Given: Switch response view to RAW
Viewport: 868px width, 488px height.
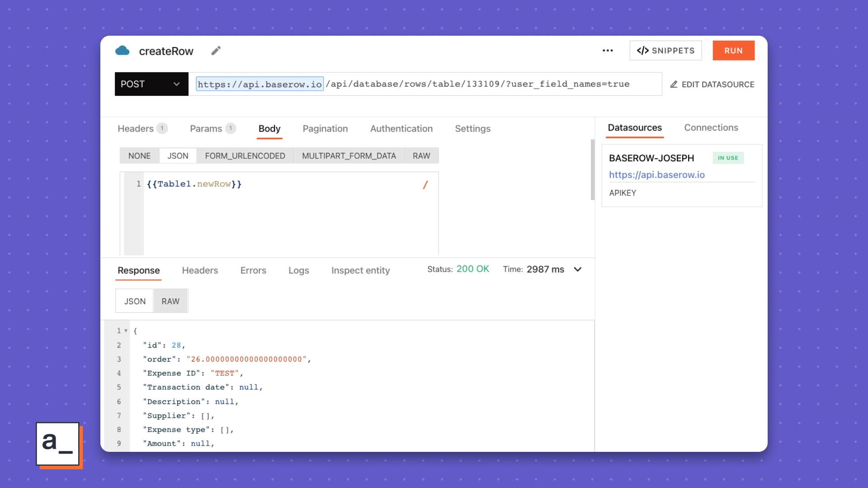Looking at the screenshot, I should pyautogui.click(x=170, y=301).
